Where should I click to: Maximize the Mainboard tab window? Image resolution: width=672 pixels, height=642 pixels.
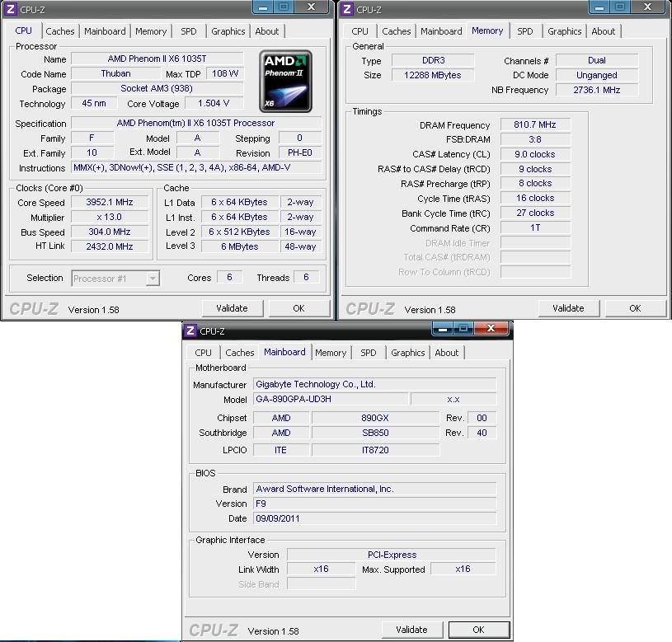point(463,329)
